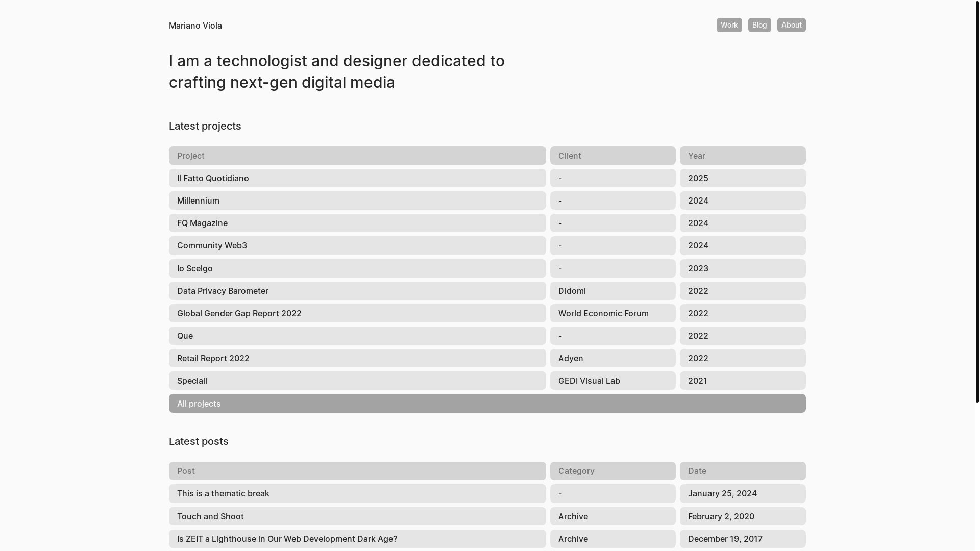Click the 2022 year cell for Que
The width and height of the screenshot is (980, 551).
[743, 336]
